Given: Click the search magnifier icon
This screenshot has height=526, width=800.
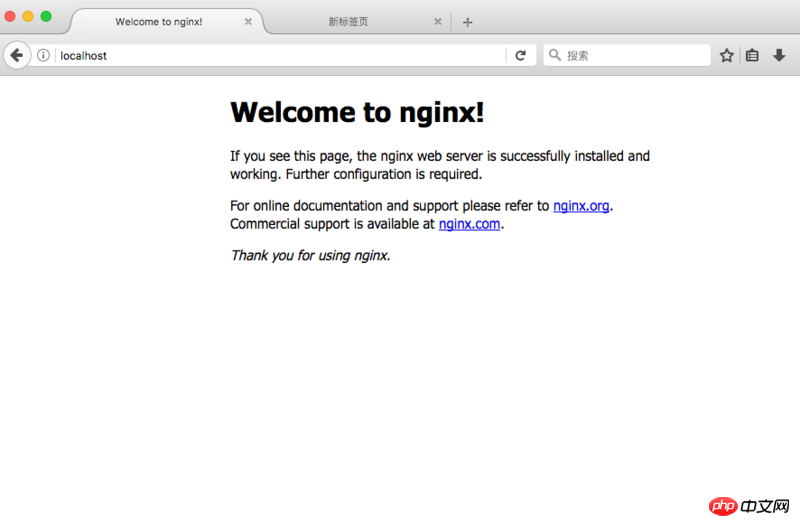Looking at the screenshot, I should 555,55.
